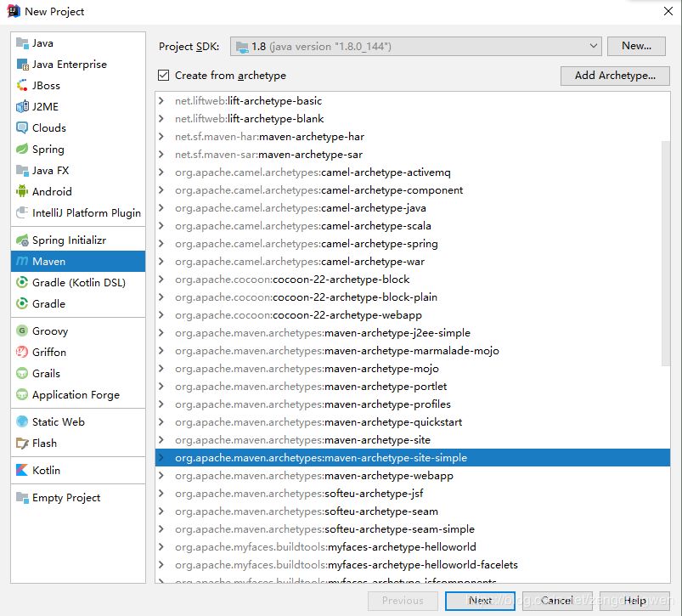Image resolution: width=682 pixels, height=616 pixels.
Task: Choose the Gradle (Kotlin DSL) icon
Action: pyautogui.click(x=22, y=282)
